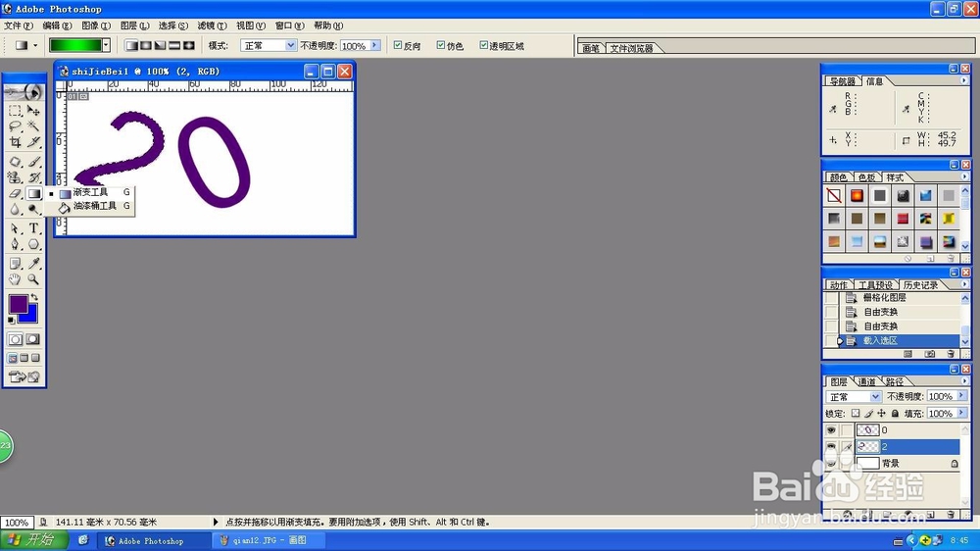Switch to the 历史记录 (History) tab
The width and height of the screenshot is (980, 551).
pos(920,285)
